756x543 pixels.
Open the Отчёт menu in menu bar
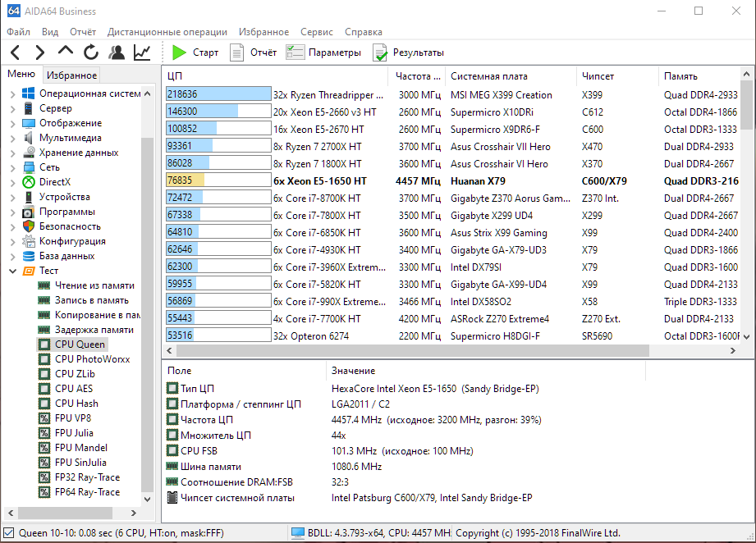click(x=83, y=32)
